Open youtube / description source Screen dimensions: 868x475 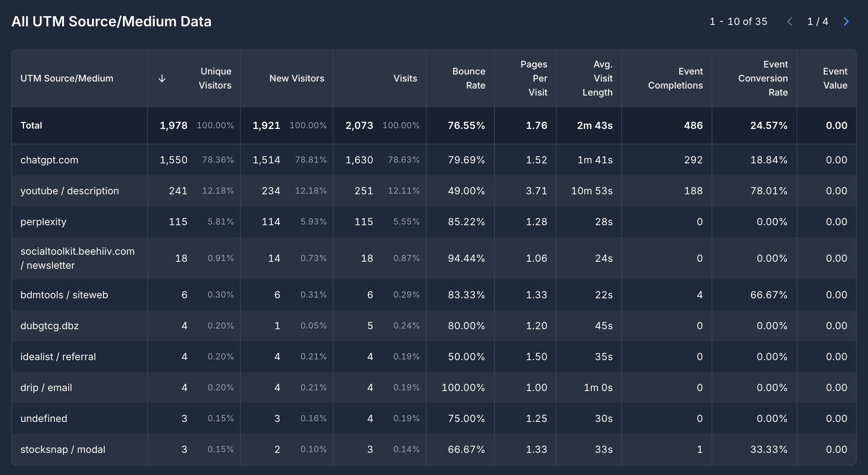tap(70, 191)
